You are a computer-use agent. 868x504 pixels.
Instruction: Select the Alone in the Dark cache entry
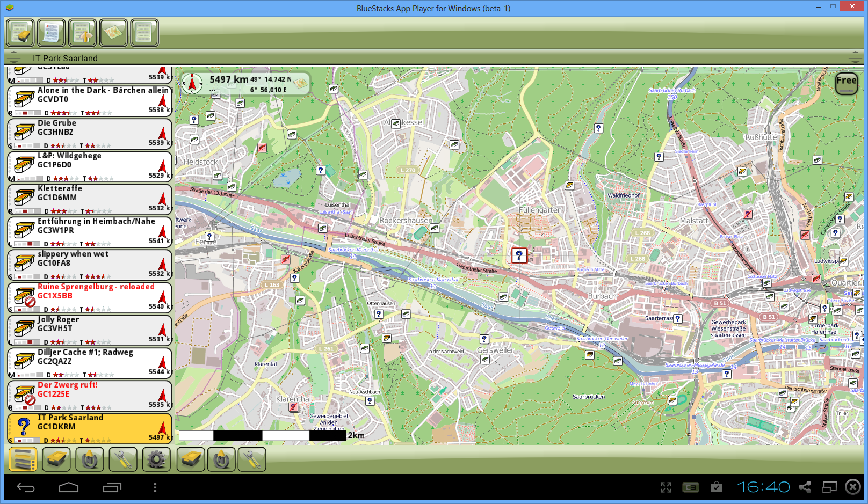90,101
